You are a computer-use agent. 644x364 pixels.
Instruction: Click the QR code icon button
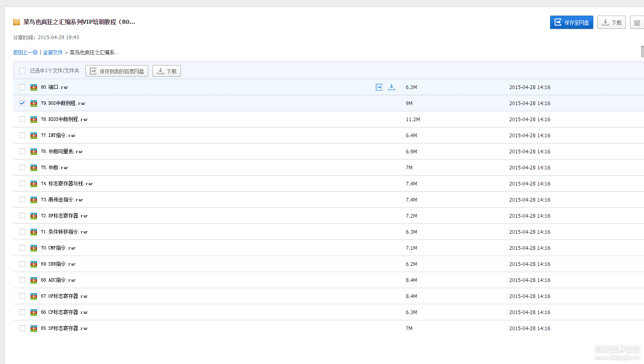click(637, 22)
